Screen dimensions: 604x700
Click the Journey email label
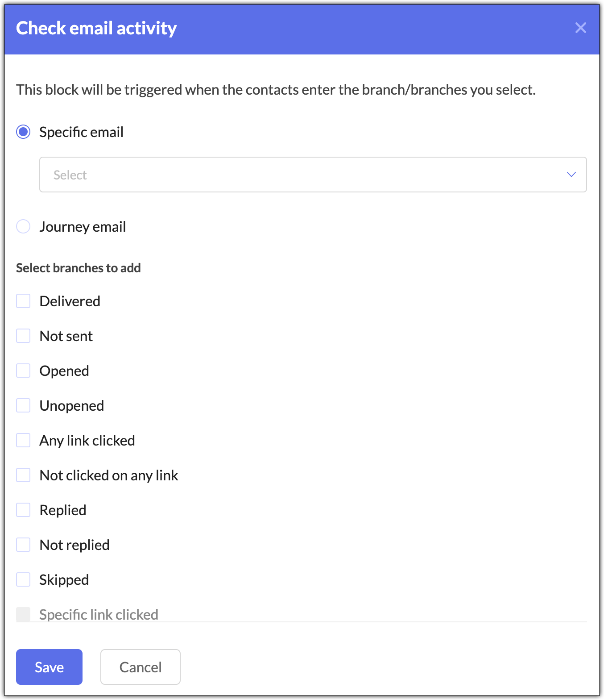pyautogui.click(x=83, y=227)
